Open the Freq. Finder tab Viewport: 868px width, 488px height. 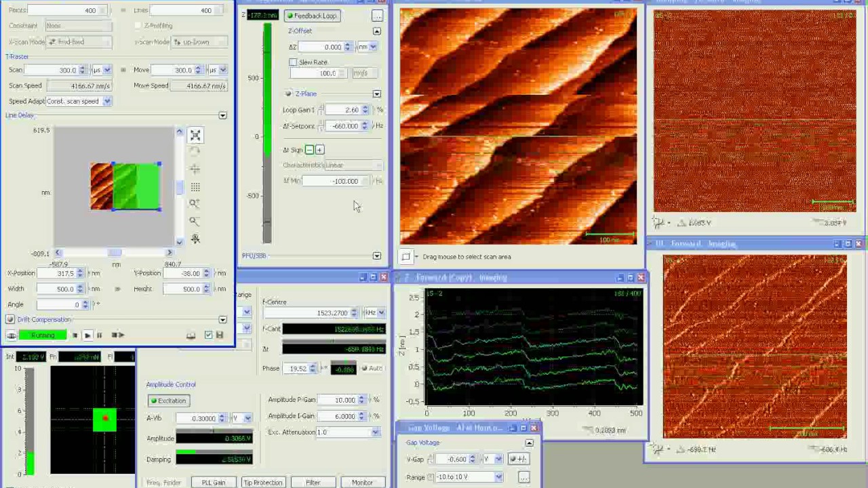[x=163, y=483]
